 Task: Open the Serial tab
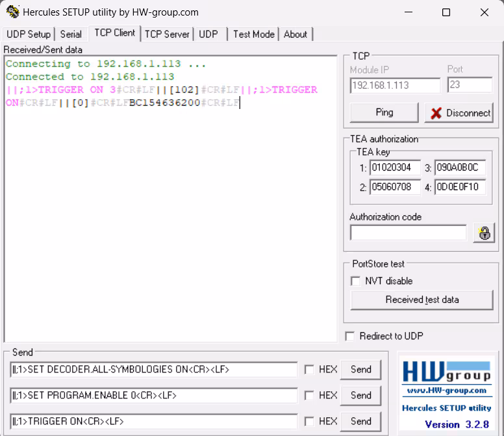point(71,34)
